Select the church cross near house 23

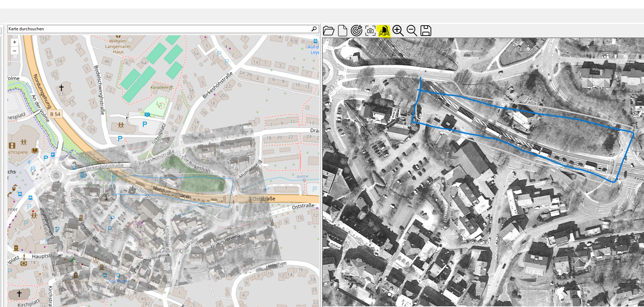click(x=61, y=87)
